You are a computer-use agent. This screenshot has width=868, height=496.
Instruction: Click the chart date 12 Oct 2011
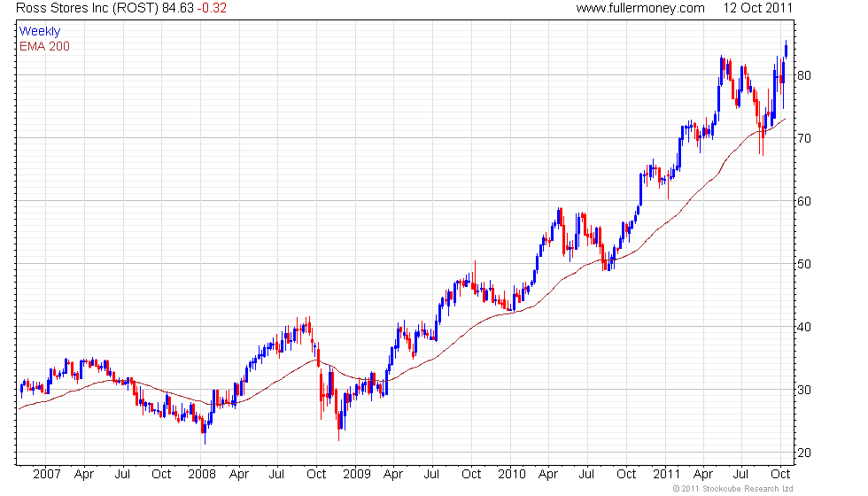[758, 8]
